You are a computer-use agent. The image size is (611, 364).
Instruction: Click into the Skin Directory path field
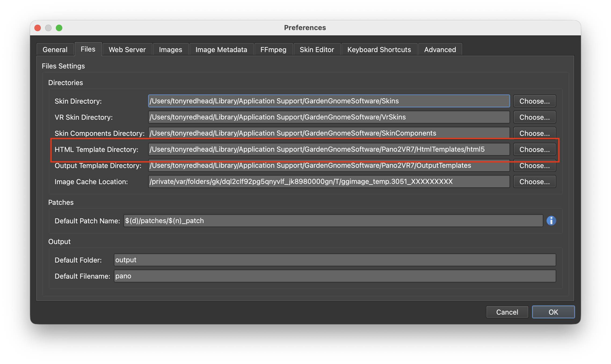tap(329, 101)
